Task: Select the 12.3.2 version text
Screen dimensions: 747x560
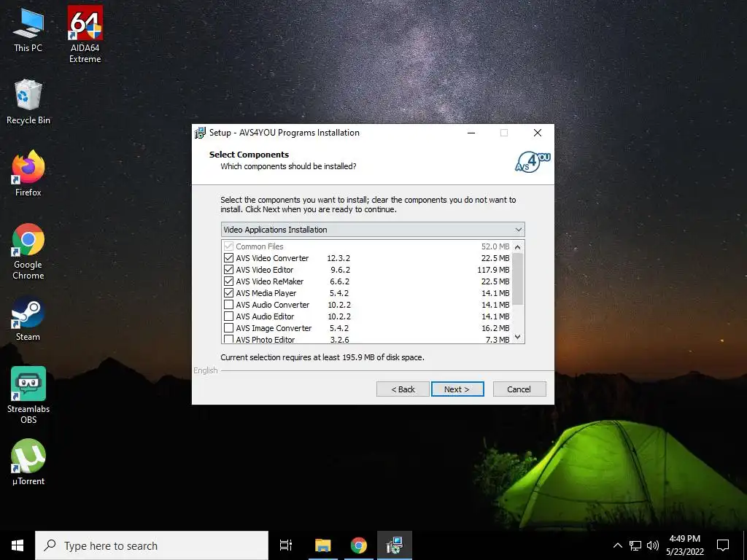Action: pyautogui.click(x=338, y=258)
